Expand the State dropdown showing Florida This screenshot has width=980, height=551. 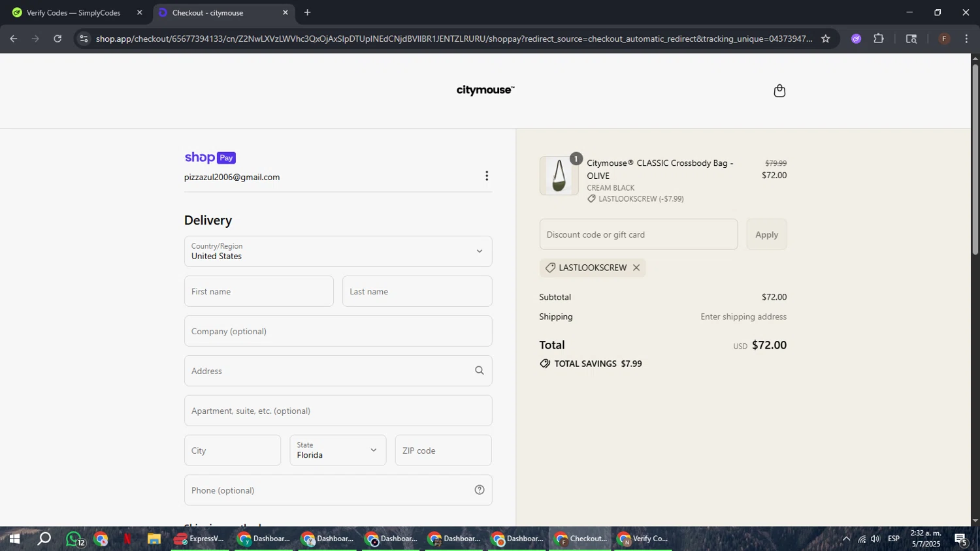(338, 450)
